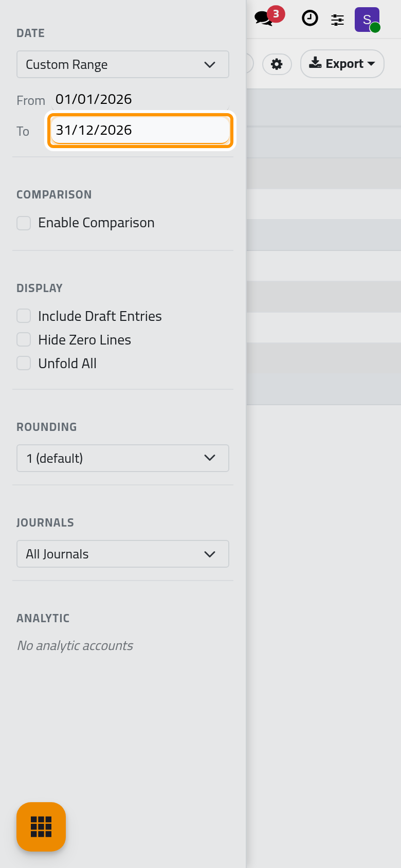Viewport: 401px width, 868px height.
Task: Open the clock activities icon
Action: click(x=309, y=19)
